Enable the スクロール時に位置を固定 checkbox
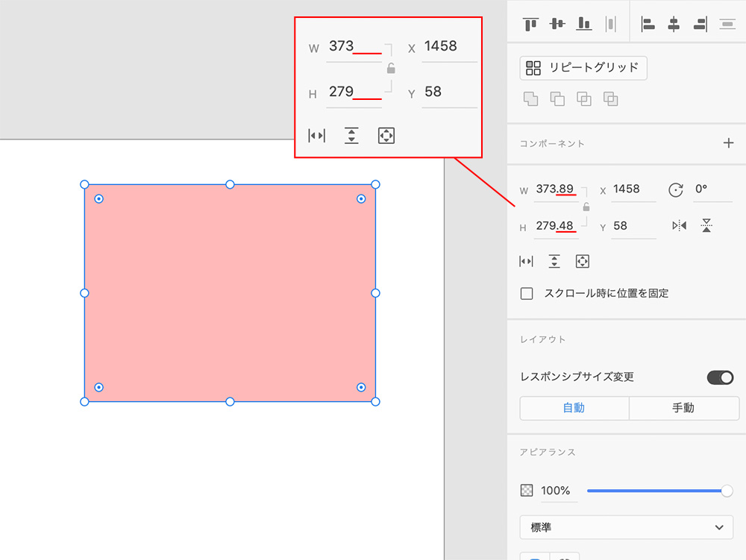 (x=527, y=294)
